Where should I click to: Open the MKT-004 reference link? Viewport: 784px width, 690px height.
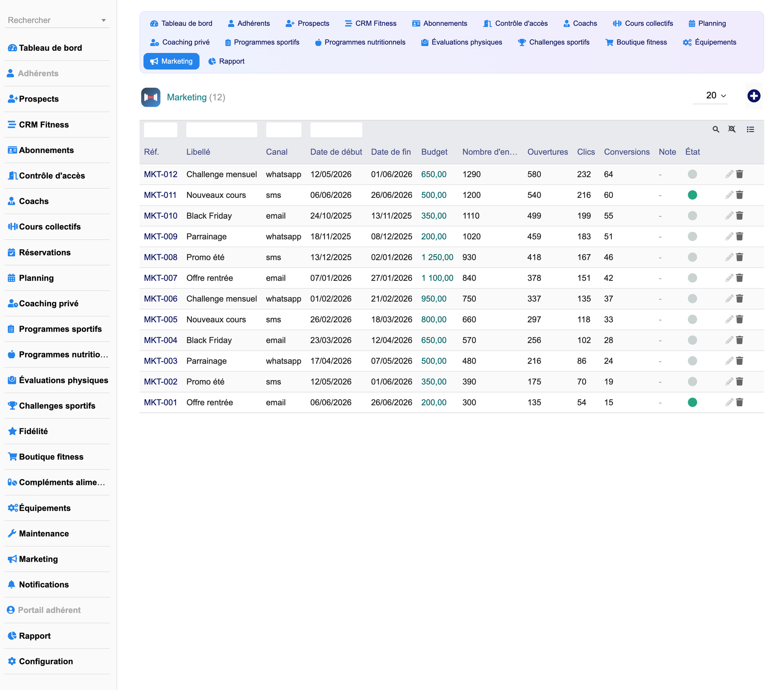click(x=160, y=340)
